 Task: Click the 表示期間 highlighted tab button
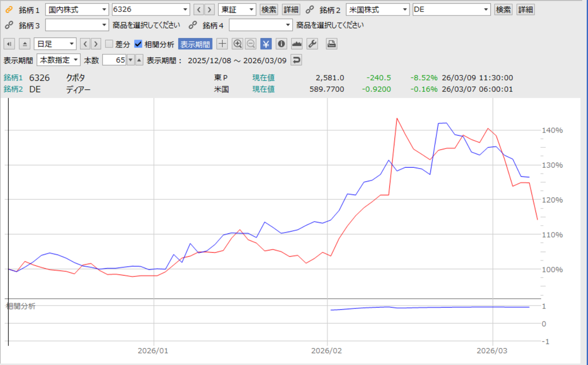[x=195, y=44]
